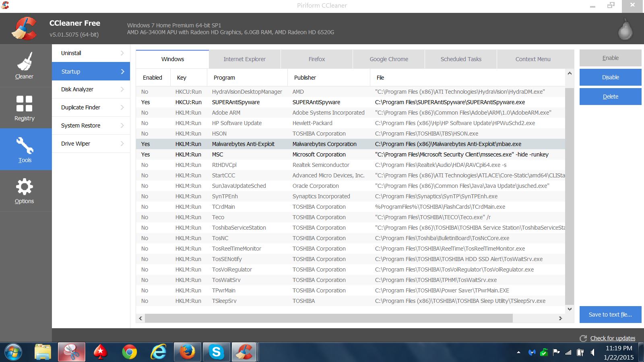Viewport: 644px width, 362px height.
Task: Expand the Drive Wiper chevron
Action: point(122,144)
